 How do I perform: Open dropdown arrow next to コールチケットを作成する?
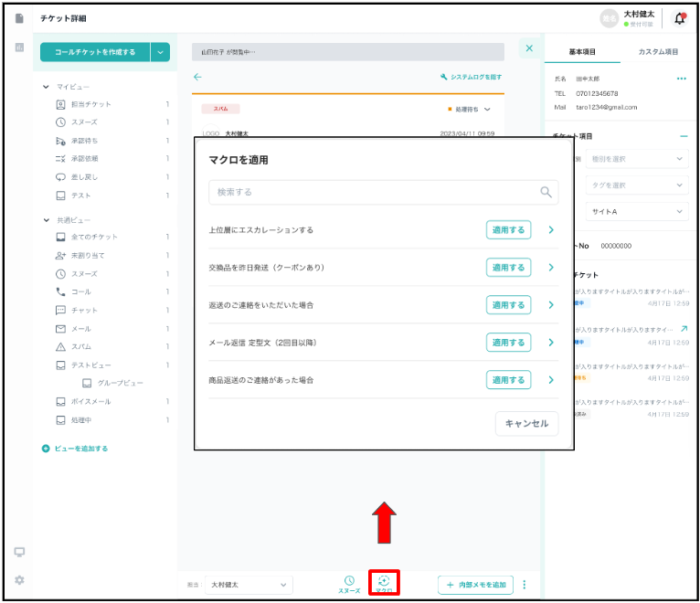161,52
